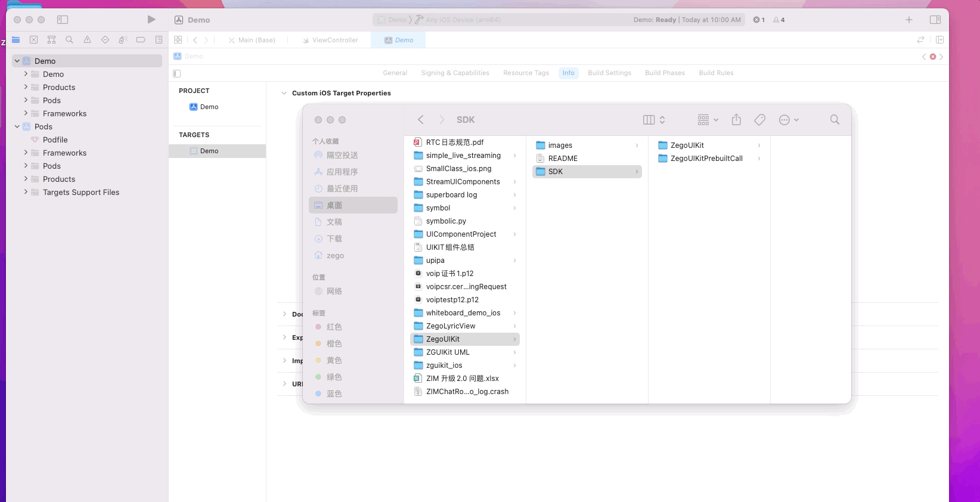Image resolution: width=980 pixels, height=502 pixels.
Task: Open the report navigator icon
Action: (x=159, y=40)
